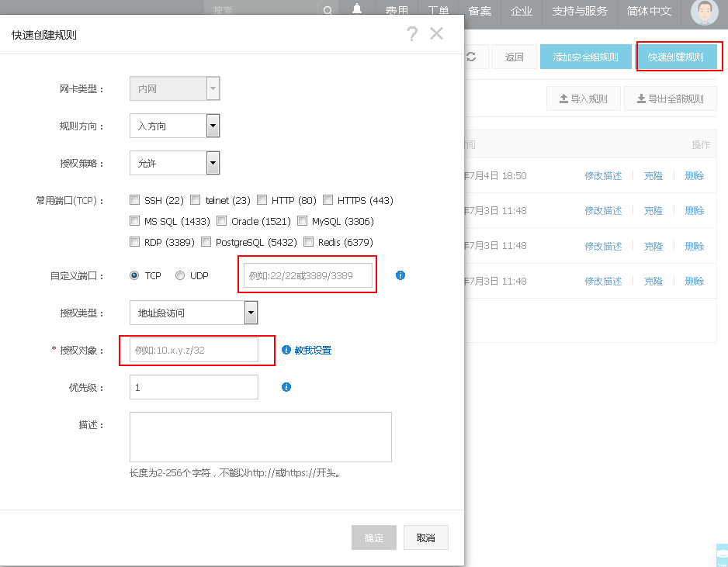The width and height of the screenshot is (728, 567).
Task: Click info icon beside 优先级 field
Action: [286, 387]
